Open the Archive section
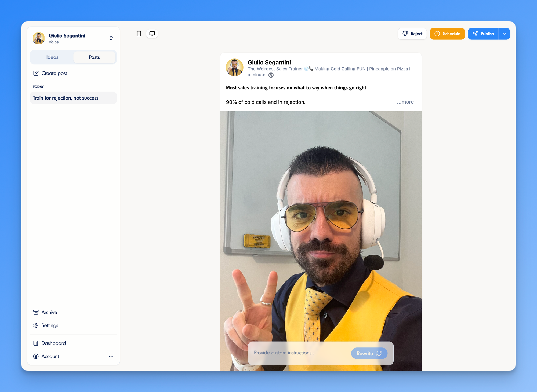 tap(49, 312)
